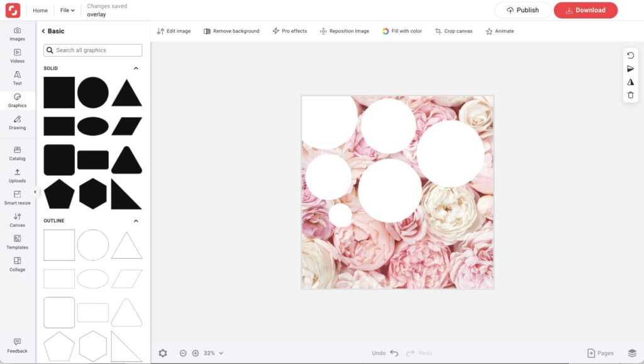644x364 pixels.
Task: Click the Search all graphics field
Action: (92, 50)
